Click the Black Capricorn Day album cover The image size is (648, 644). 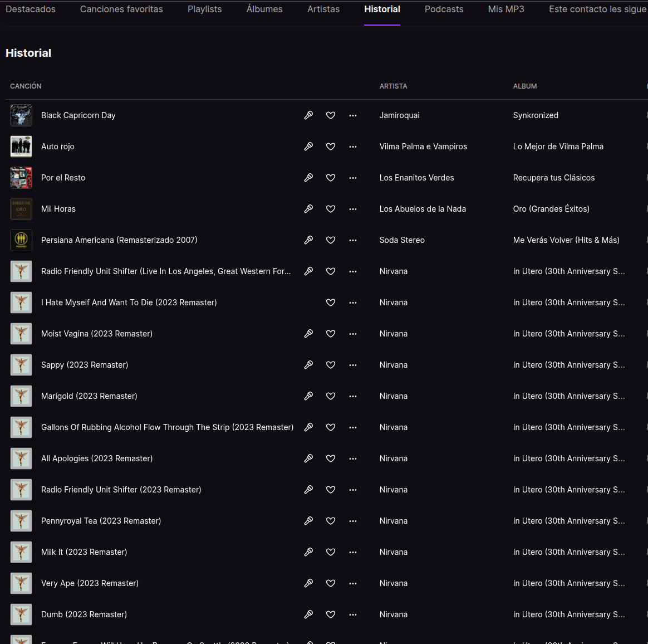pyautogui.click(x=21, y=115)
